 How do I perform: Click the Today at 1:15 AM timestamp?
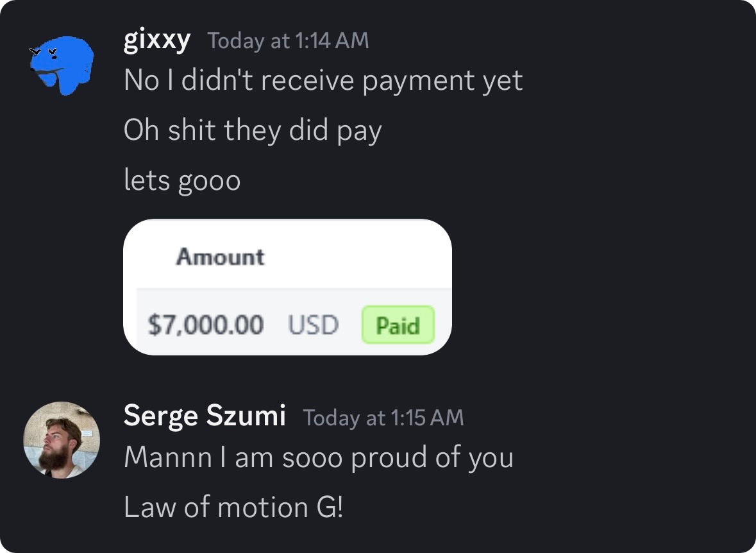(383, 418)
